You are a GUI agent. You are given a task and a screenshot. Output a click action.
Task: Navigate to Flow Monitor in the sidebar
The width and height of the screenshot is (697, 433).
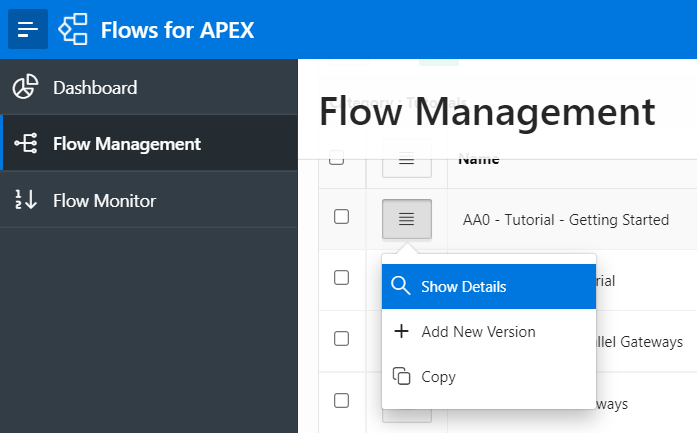coord(104,201)
